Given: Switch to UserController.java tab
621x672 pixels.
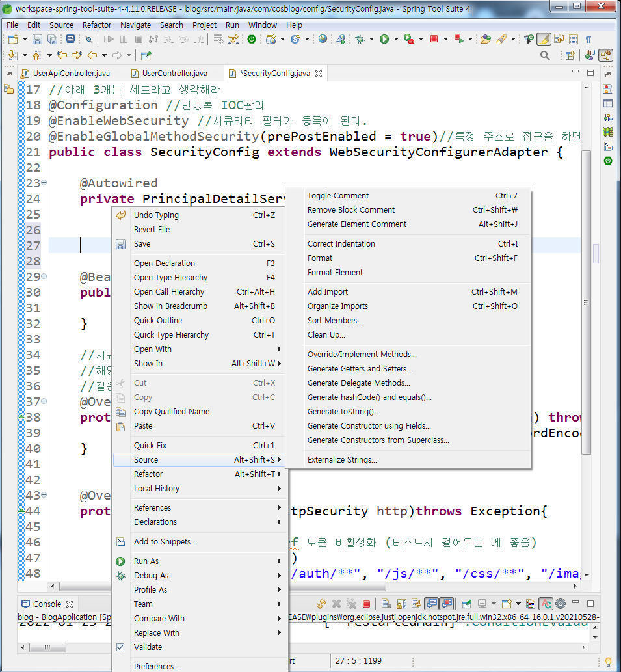Looking at the screenshot, I should [x=170, y=74].
